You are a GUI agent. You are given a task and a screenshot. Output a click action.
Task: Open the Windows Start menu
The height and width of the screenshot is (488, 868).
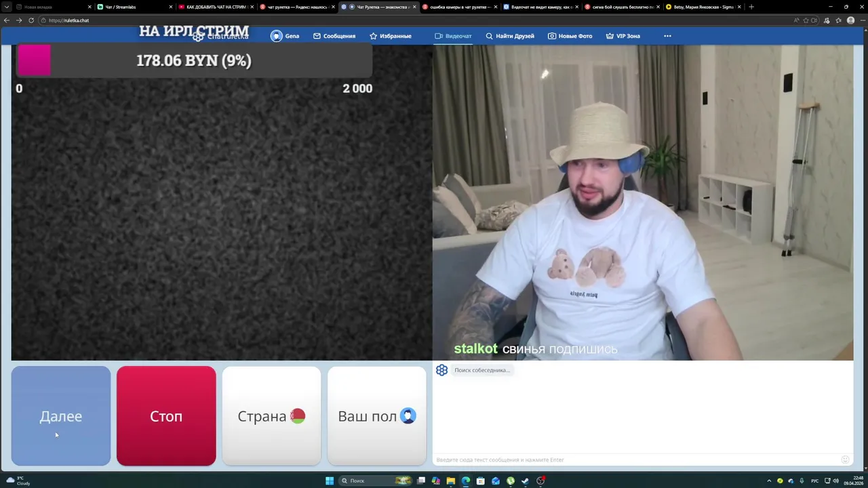(x=330, y=481)
